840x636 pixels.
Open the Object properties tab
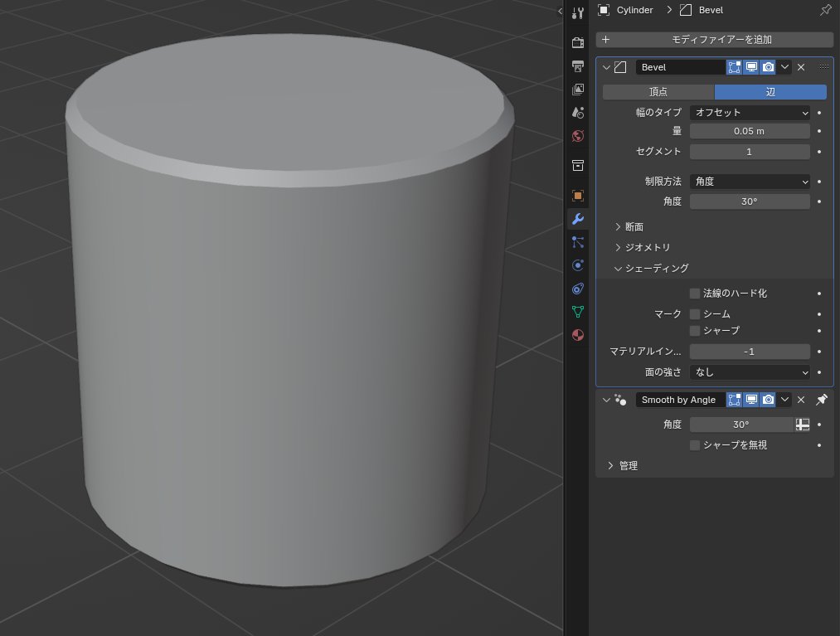(x=577, y=196)
